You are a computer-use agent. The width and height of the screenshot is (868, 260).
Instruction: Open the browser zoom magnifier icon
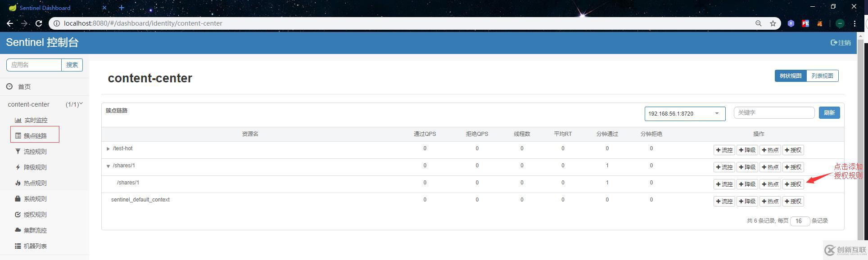759,23
